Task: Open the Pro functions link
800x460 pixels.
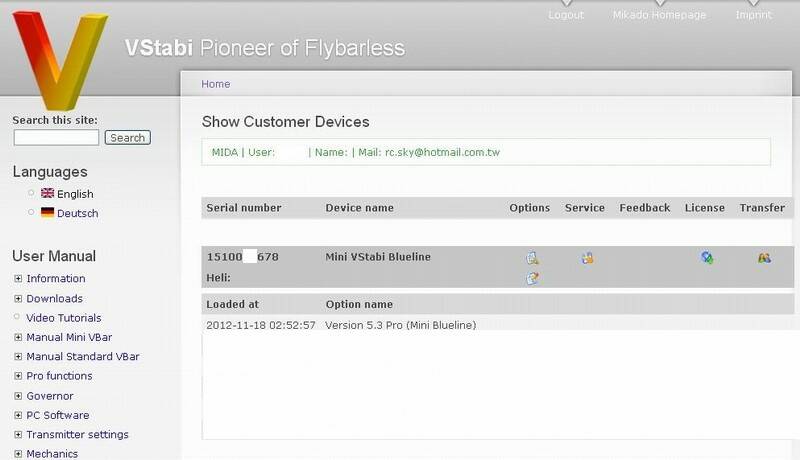Action: click(x=59, y=376)
